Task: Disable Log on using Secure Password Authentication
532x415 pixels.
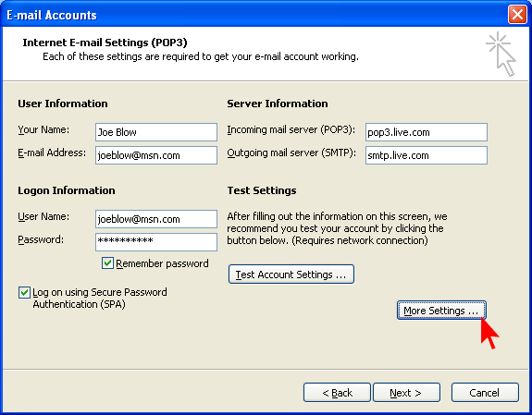Action: click(x=24, y=292)
